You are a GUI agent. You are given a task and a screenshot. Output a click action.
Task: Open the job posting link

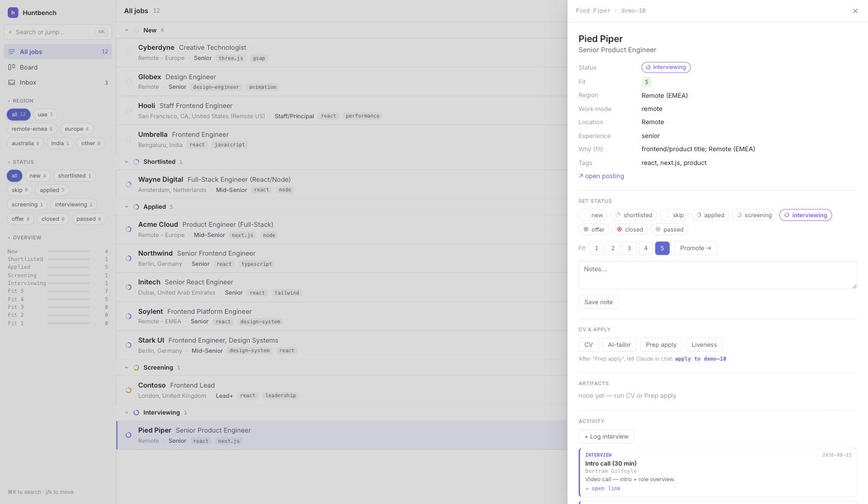click(601, 176)
